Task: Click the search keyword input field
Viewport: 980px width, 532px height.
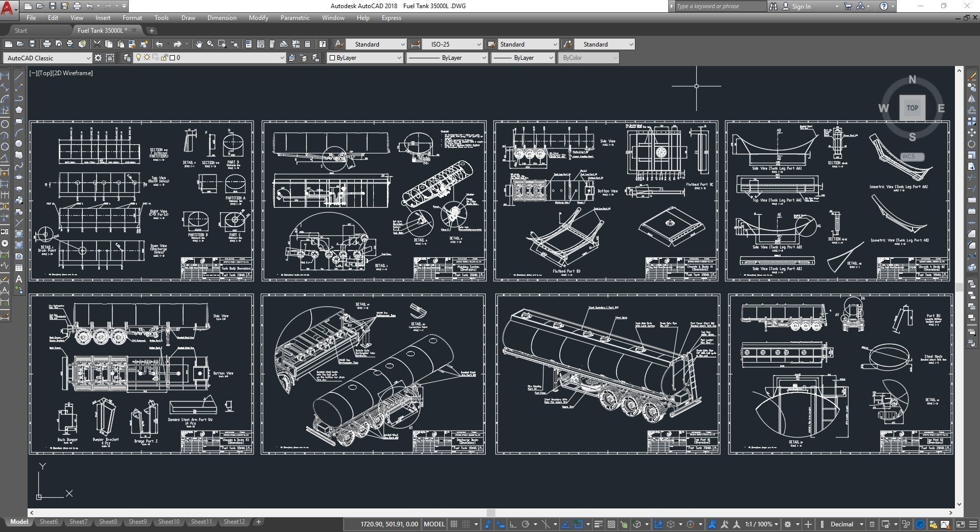Action: point(720,6)
